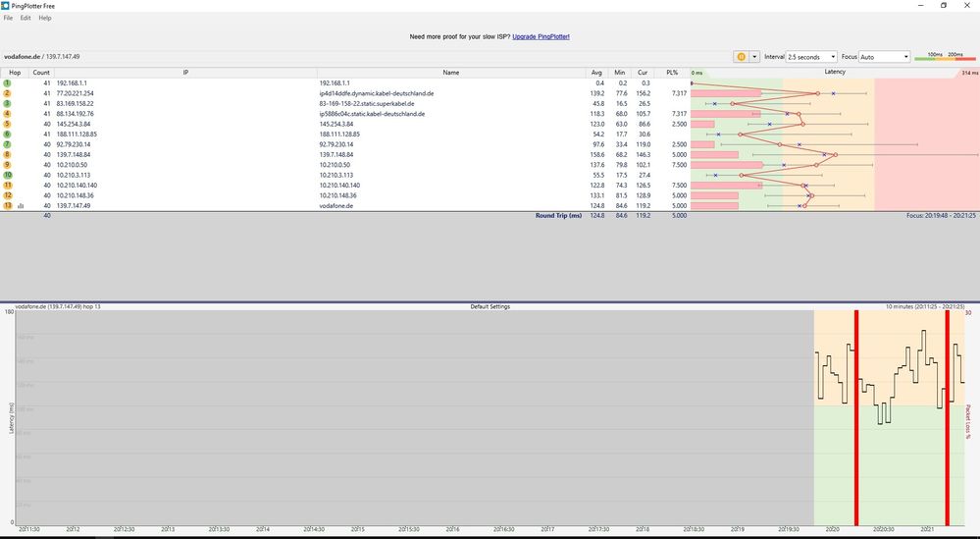Click the Cur column header
The height and width of the screenshot is (539, 980).
coord(642,73)
